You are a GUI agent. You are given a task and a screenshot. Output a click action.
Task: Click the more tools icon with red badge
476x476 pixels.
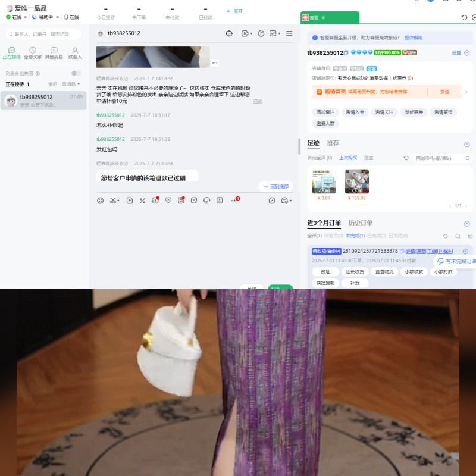pyautogui.click(x=235, y=200)
